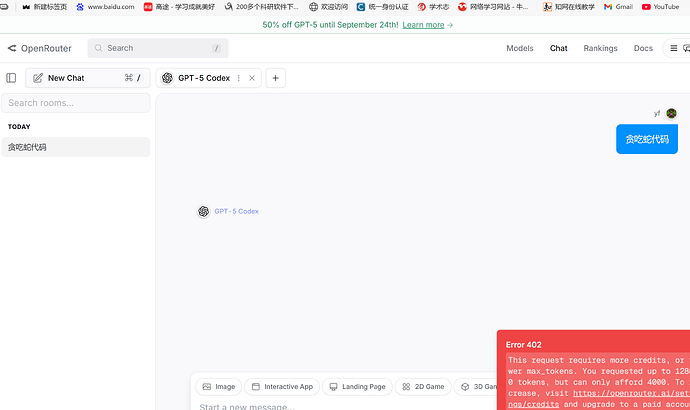690x410 pixels.
Task: Open the www.baidu.com bookmark
Action: (105, 7)
